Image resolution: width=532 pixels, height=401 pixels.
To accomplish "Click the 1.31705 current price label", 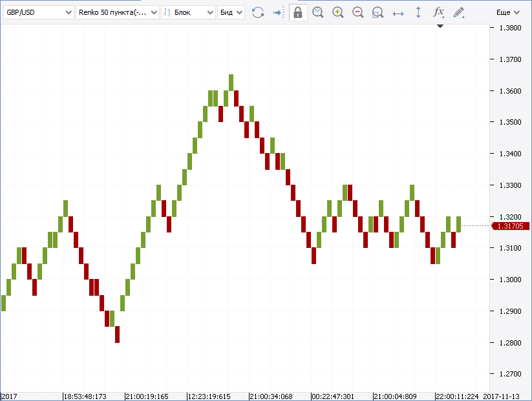I will click(x=512, y=225).
